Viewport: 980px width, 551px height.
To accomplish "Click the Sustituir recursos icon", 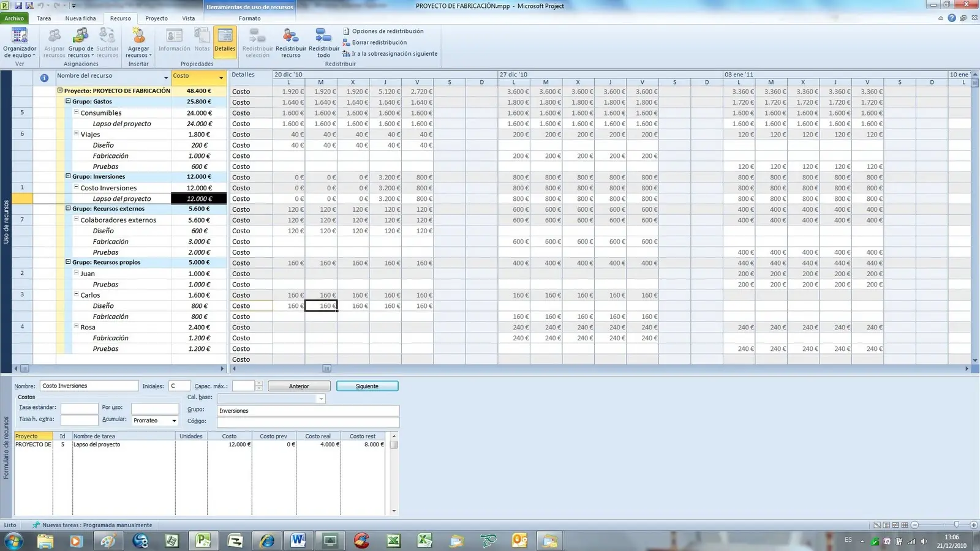I will [107, 43].
